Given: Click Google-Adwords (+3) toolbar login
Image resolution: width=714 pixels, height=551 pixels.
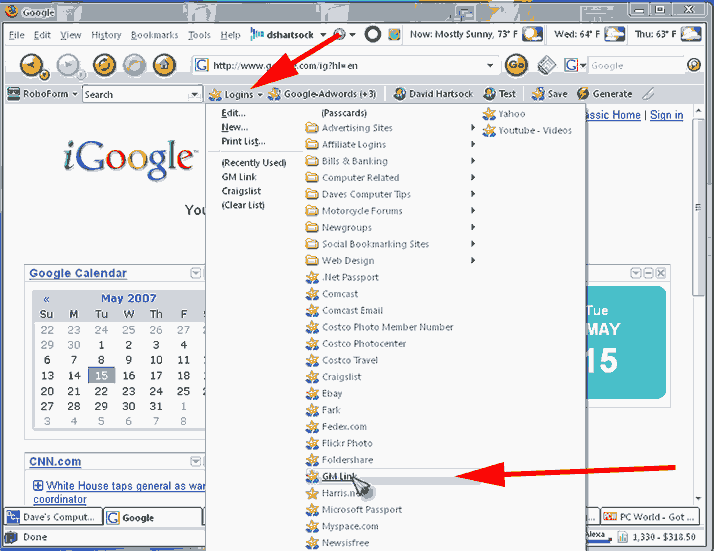Looking at the screenshot, I should 323,94.
